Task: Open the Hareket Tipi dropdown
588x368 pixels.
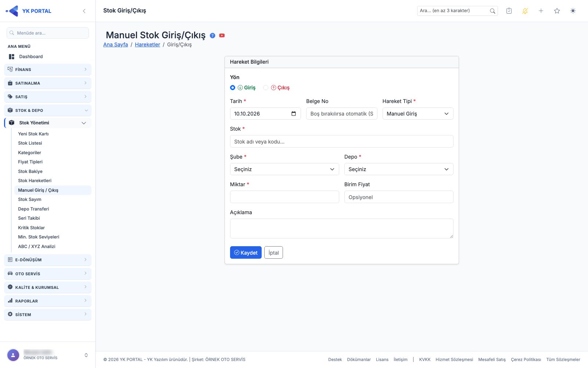Action: [x=418, y=114]
